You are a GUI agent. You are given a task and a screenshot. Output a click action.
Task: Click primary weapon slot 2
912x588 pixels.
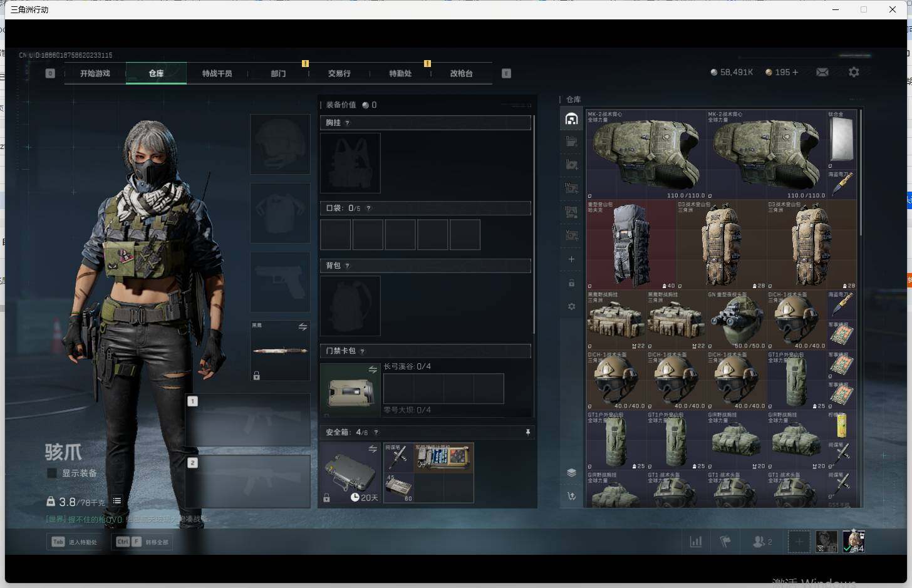pos(247,481)
